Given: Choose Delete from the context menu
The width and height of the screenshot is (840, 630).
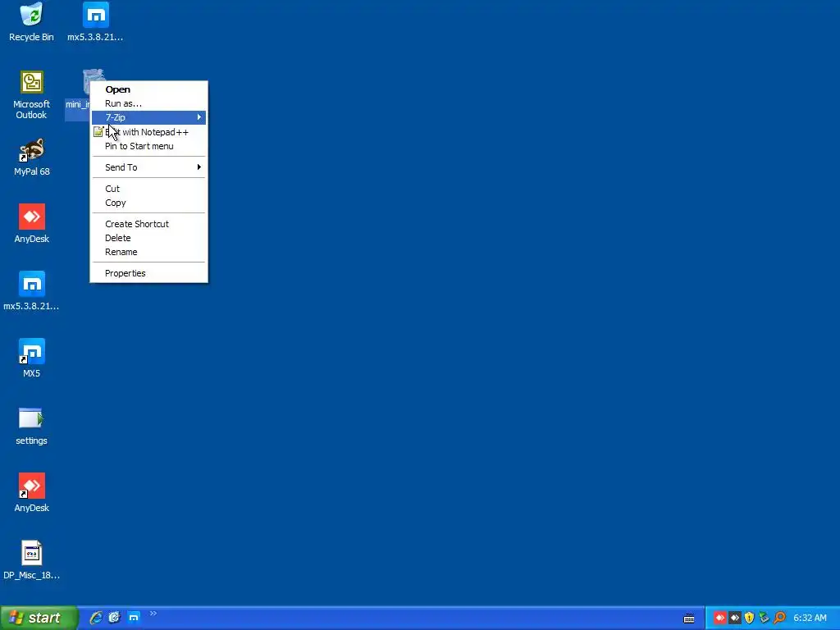Looking at the screenshot, I should click(149, 238).
